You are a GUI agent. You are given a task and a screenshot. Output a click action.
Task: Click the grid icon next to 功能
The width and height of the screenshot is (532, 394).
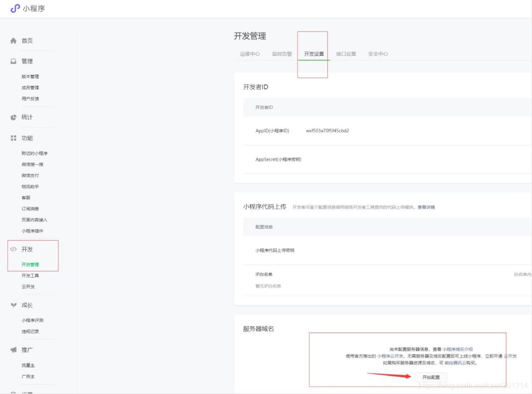coord(14,138)
